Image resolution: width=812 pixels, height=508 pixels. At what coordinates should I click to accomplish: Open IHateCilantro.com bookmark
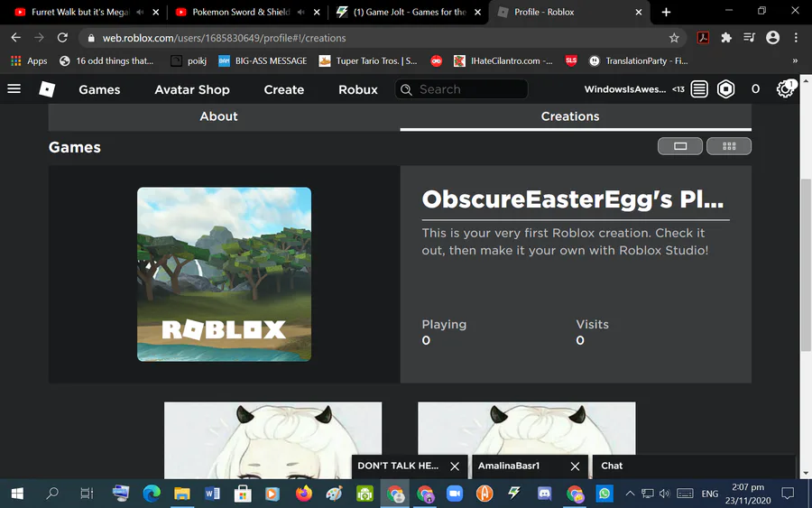pyautogui.click(x=503, y=60)
